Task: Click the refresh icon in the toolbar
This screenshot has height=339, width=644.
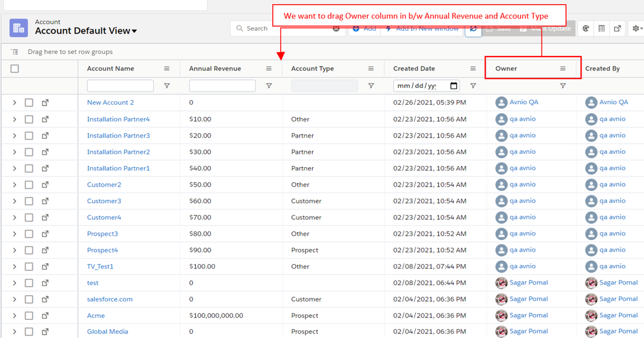Action: (473, 28)
